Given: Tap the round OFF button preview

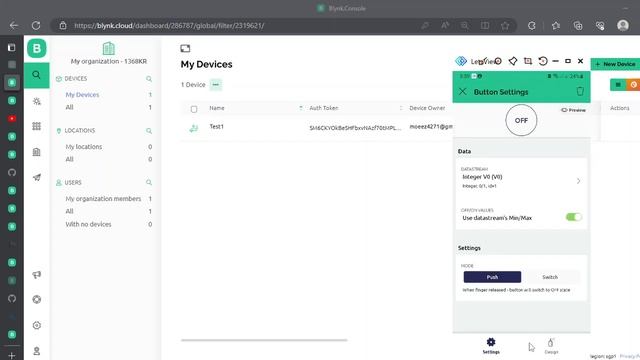Looking at the screenshot, I should pyautogui.click(x=521, y=120).
